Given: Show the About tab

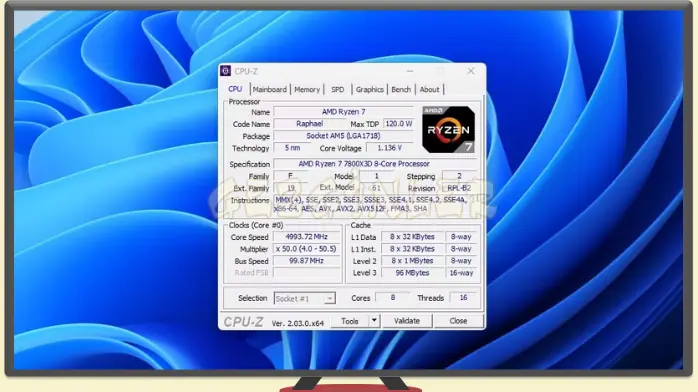Looking at the screenshot, I should tap(429, 89).
